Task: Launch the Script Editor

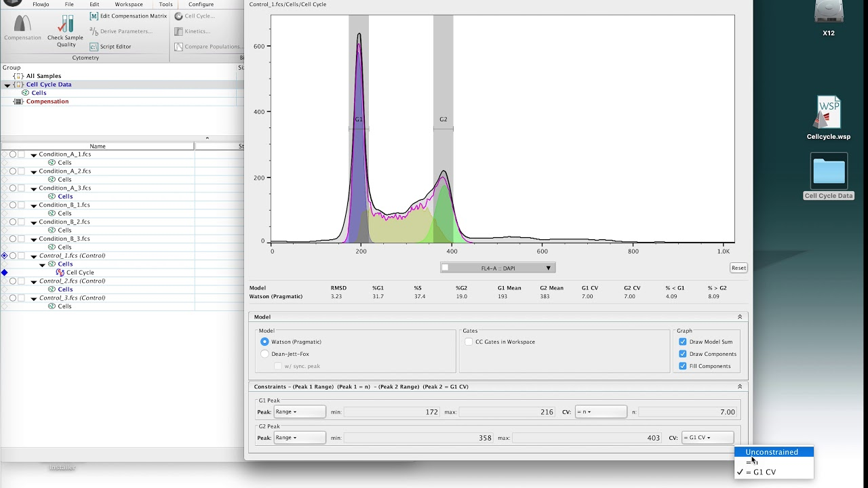Action: point(111,47)
